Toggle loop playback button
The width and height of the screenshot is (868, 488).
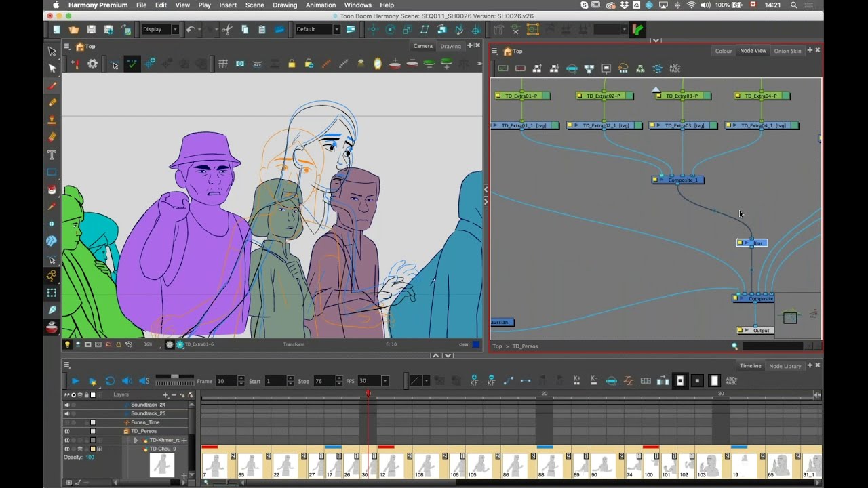110,381
